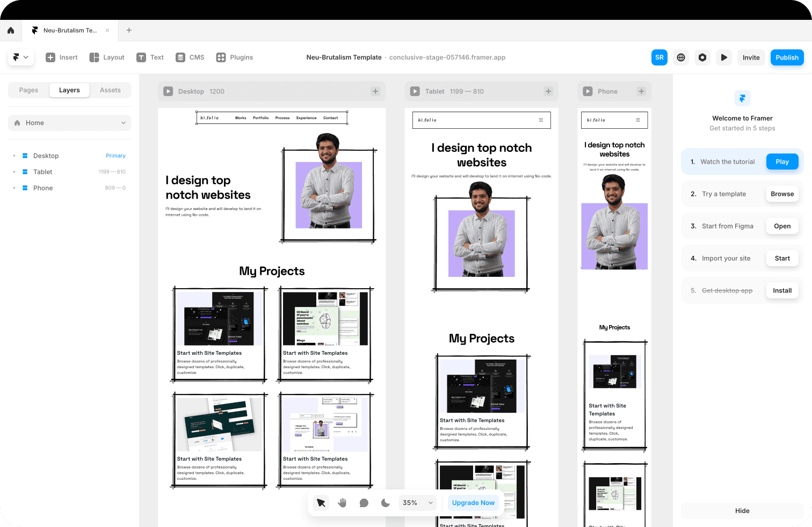Select the Phone layer row

69,188
